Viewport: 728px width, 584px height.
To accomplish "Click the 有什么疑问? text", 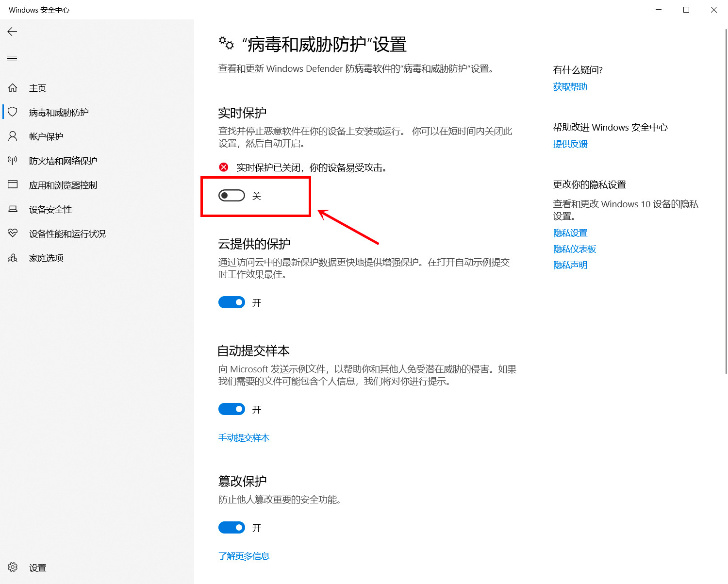I will (578, 70).
